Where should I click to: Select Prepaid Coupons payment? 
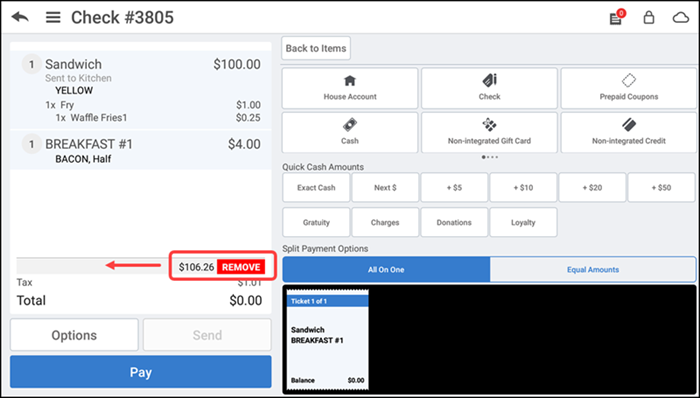629,88
